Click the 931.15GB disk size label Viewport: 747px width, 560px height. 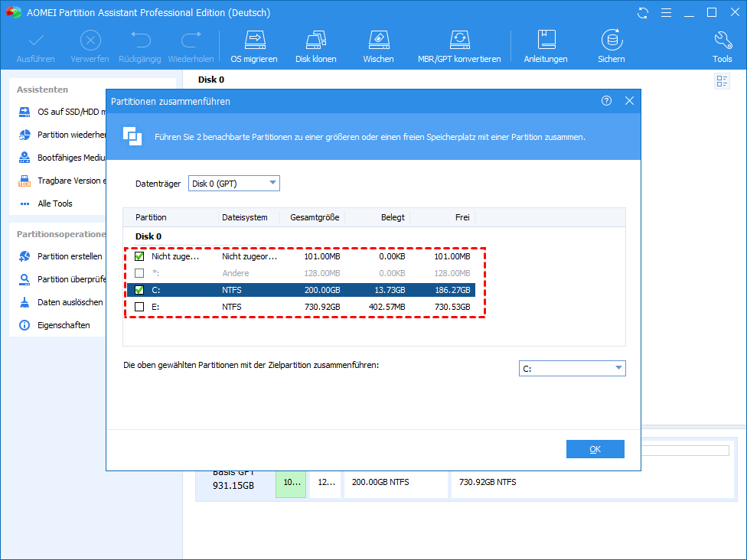233,486
